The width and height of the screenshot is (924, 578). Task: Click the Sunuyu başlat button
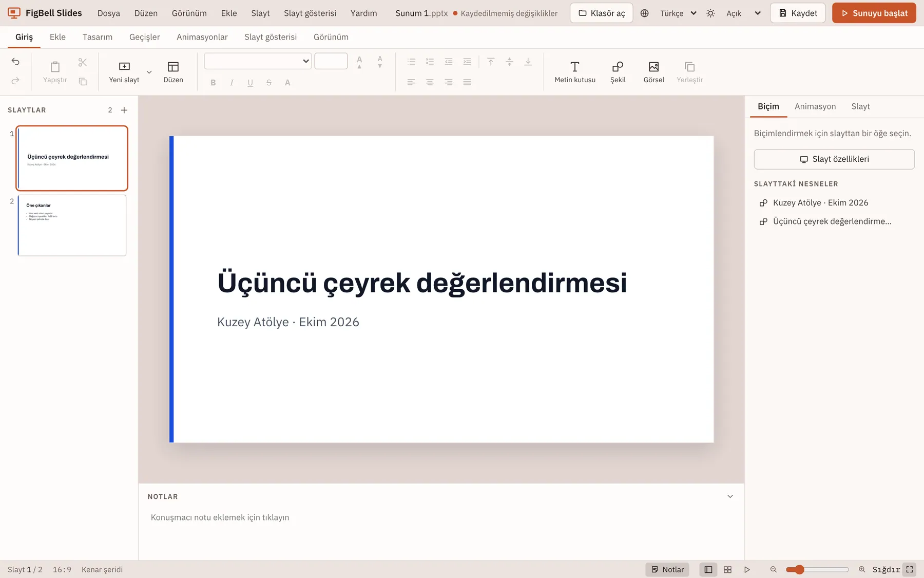pyautogui.click(x=874, y=13)
